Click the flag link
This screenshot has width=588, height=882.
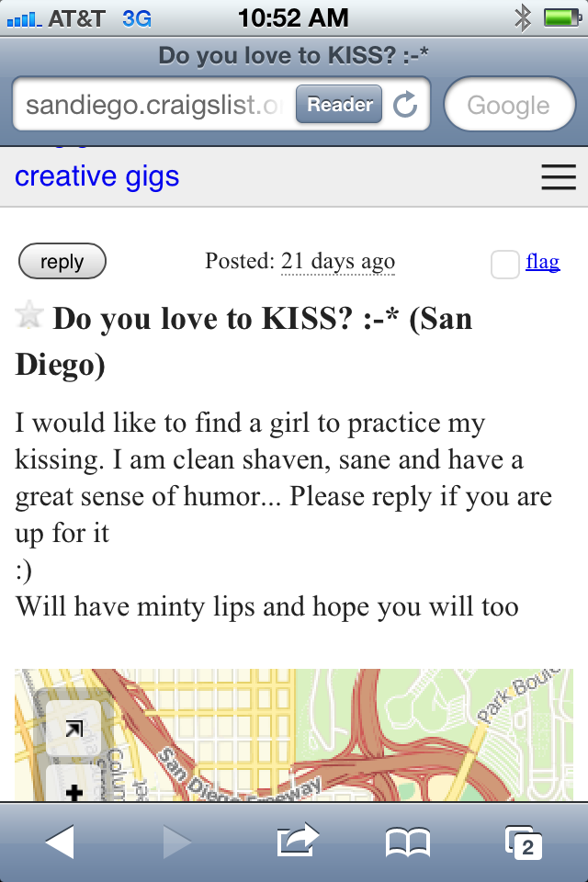542,262
